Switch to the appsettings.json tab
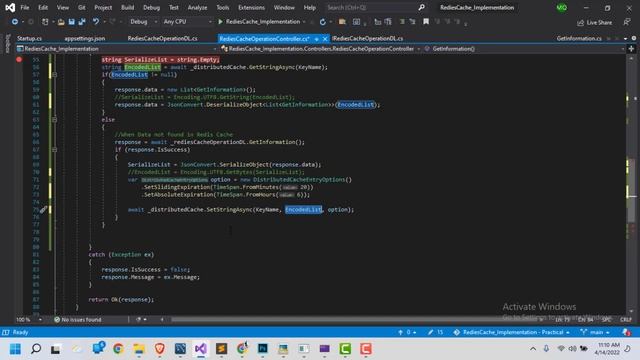This screenshot has height=360, width=640. (x=84, y=38)
